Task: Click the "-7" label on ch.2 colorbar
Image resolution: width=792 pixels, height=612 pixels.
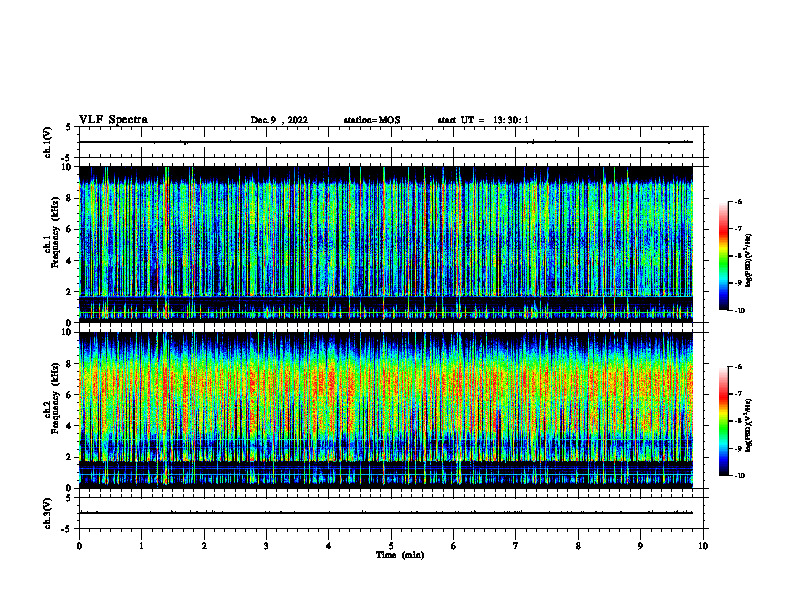Action: tap(738, 394)
